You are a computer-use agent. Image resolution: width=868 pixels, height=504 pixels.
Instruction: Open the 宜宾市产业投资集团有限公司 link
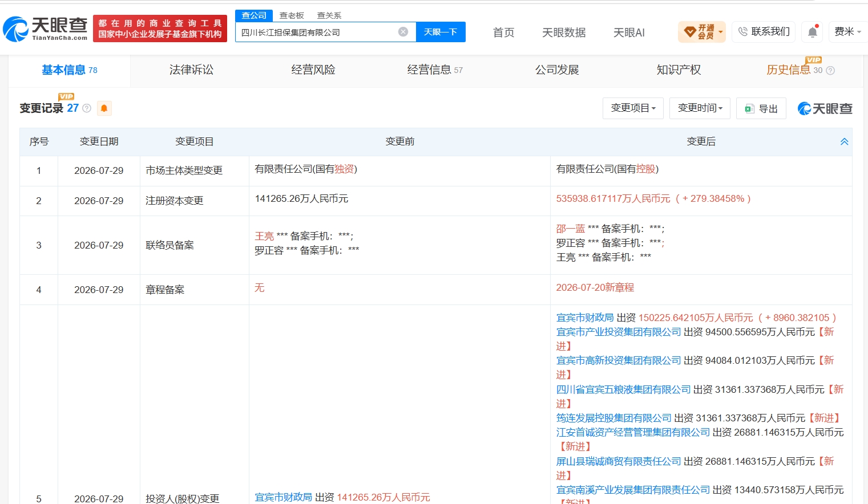[619, 332]
